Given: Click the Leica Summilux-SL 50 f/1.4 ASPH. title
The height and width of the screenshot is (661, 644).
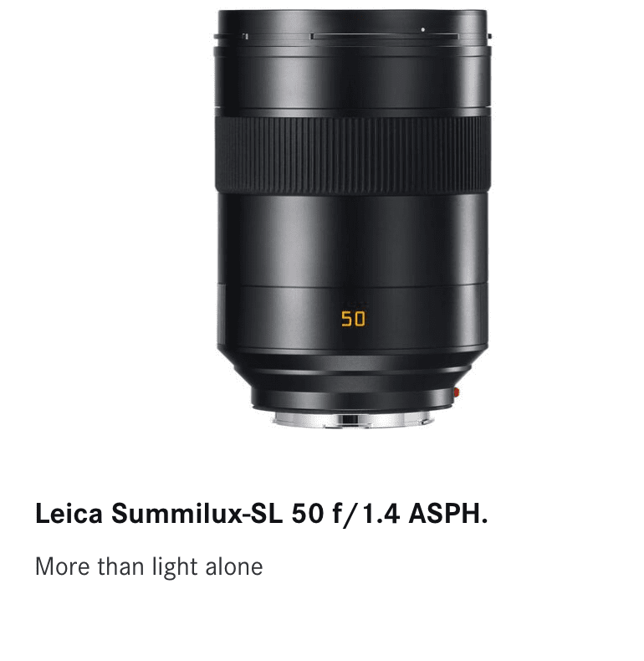Looking at the screenshot, I should 261,514.
